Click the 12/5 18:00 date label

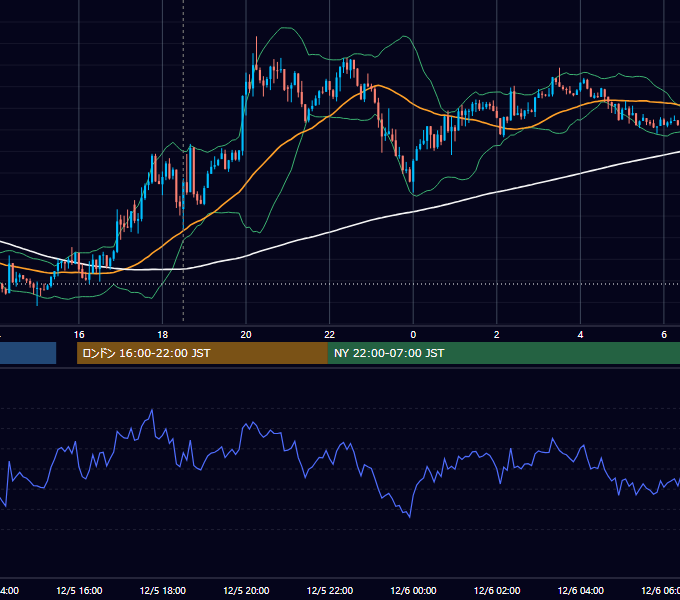pos(163,590)
